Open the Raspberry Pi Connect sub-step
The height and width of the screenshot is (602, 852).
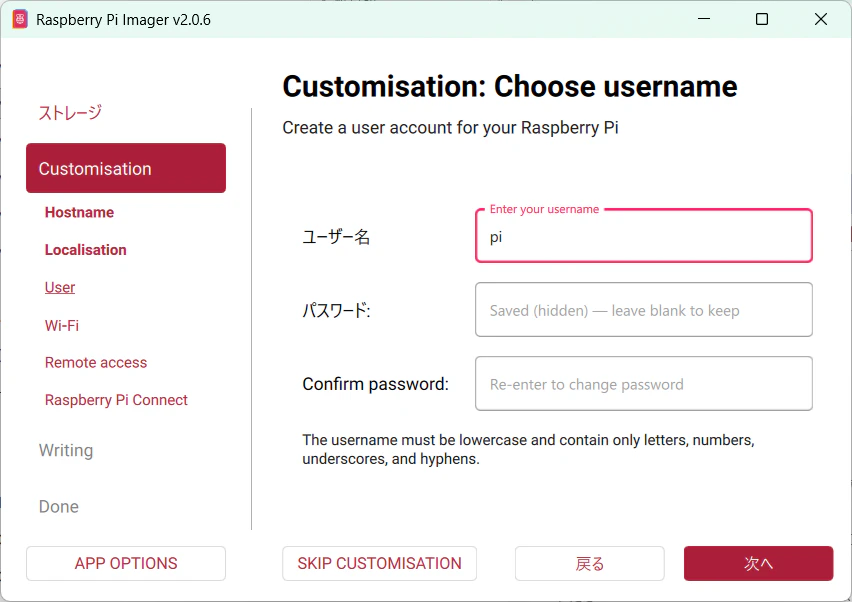(116, 400)
